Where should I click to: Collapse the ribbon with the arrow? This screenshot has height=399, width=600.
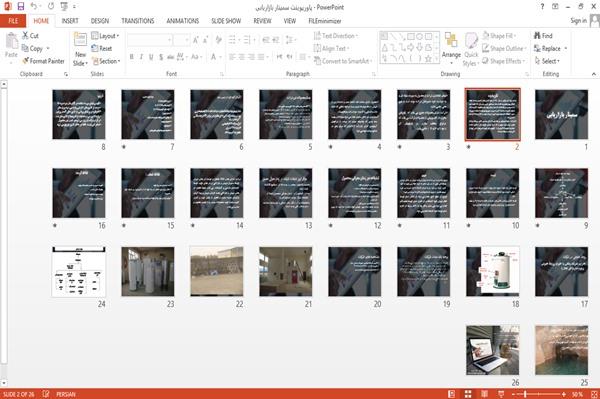[x=593, y=74]
